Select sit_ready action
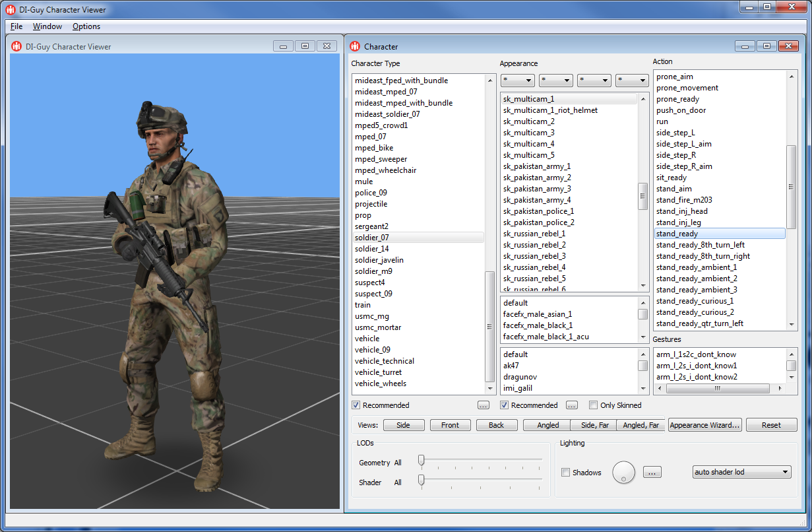Screen dimensions: 812x532 tap(671, 178)
